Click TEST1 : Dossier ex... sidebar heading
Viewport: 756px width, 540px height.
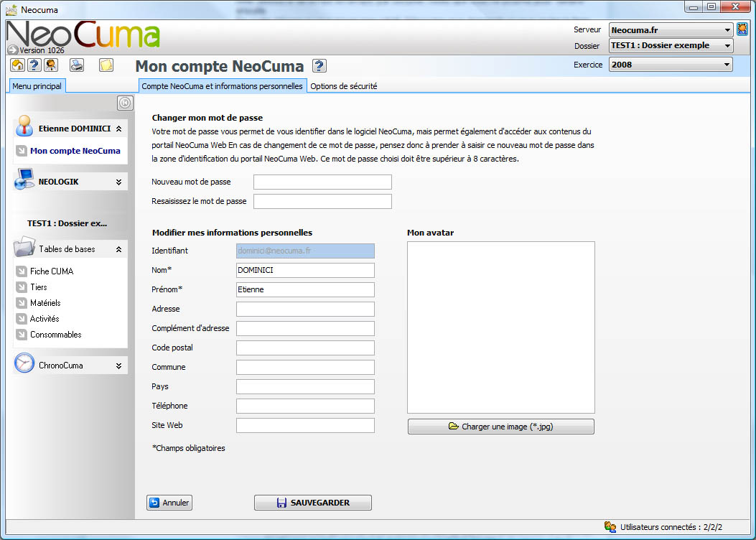coord(67,223)
